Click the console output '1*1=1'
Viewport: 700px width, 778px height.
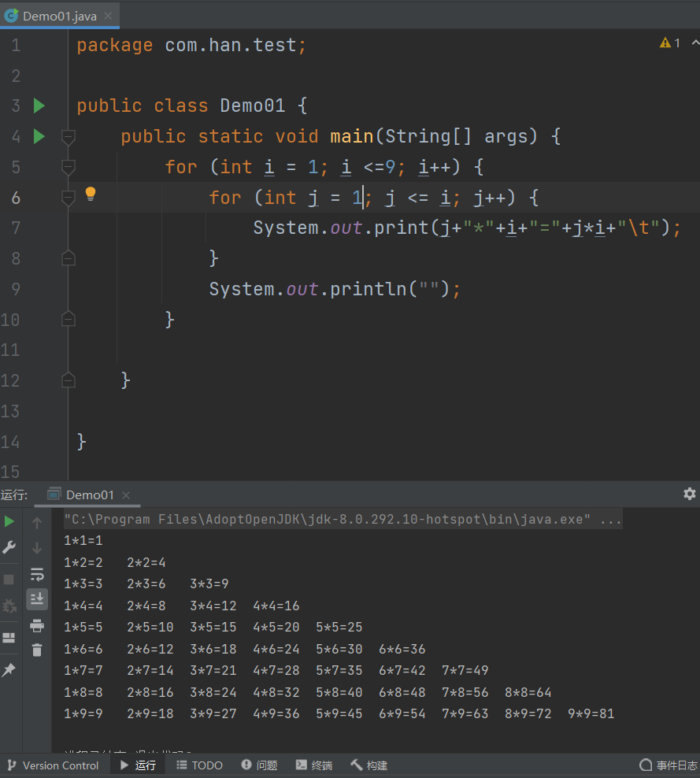[83, 540]
